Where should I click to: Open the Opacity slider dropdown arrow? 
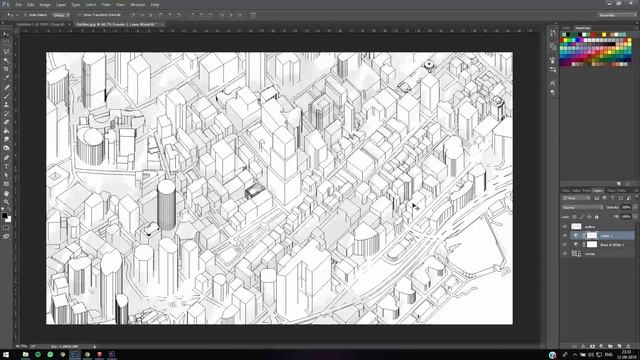click(635, 207)
